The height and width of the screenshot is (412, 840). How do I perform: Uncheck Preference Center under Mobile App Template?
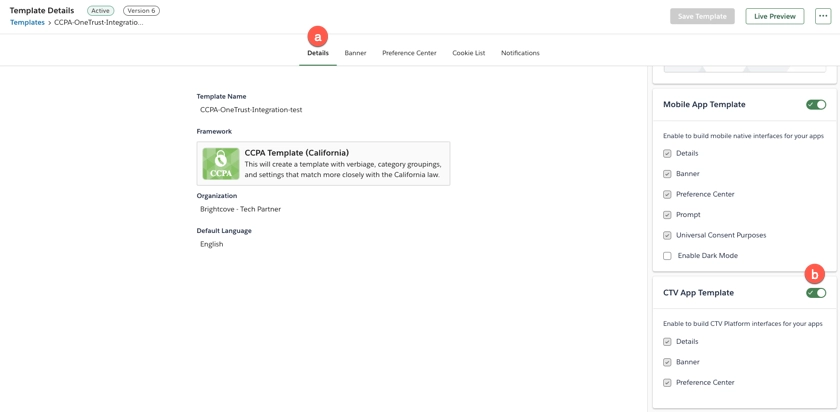coord(667,194)
